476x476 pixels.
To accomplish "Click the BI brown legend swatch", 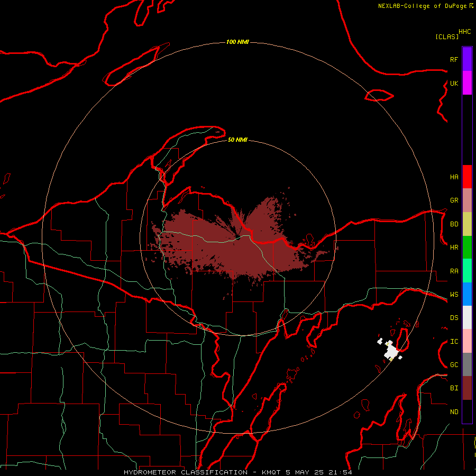I will click(x=467, y=388).
